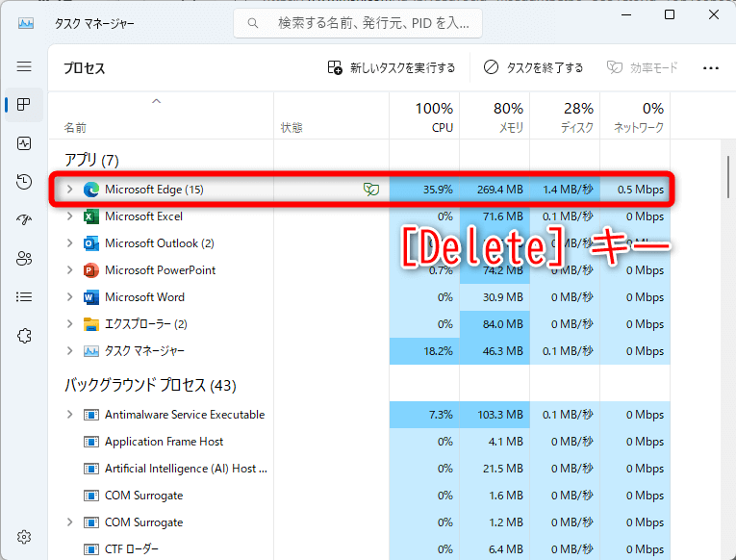
Task: Click the 103.3 MB memory value
Action: click(500, 415)
